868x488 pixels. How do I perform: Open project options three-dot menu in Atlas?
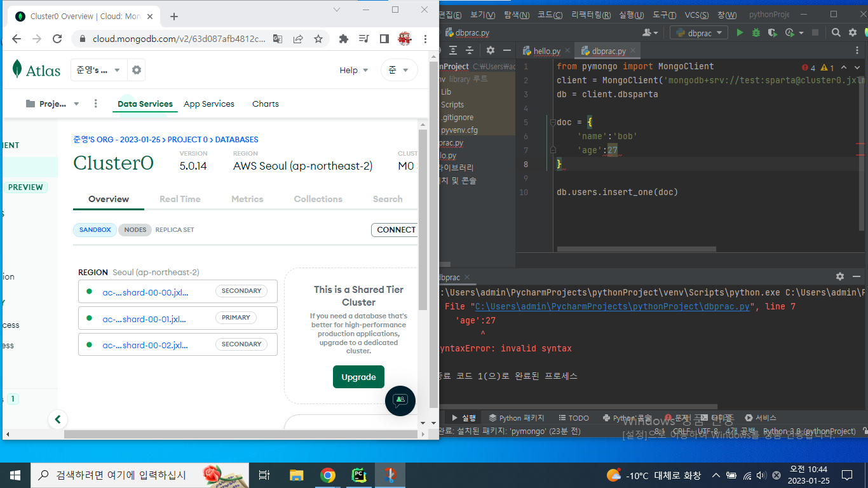point(96,104)
